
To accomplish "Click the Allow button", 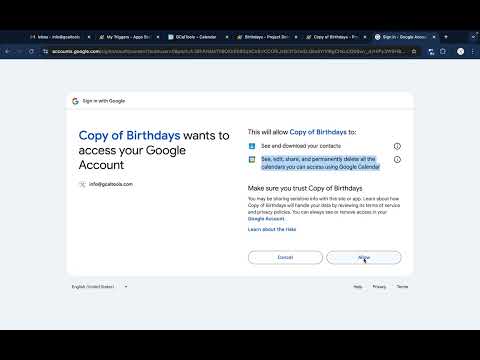I will click(364, 257).
